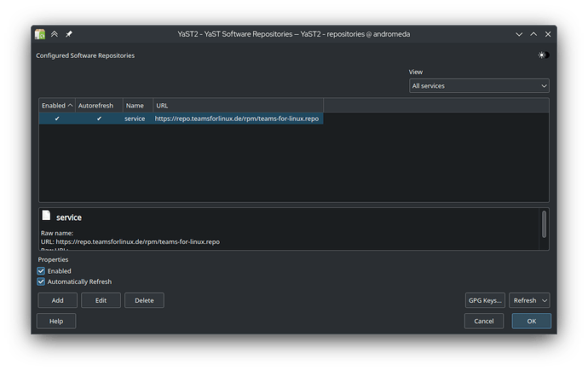Pin window using the pin icon
Image resolution: width=588 pixels, height=371 pixels.
(68, 34)
